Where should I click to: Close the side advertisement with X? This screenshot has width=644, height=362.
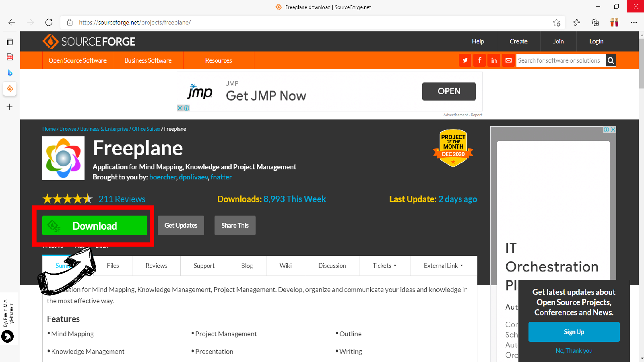(x=613, y=130)
